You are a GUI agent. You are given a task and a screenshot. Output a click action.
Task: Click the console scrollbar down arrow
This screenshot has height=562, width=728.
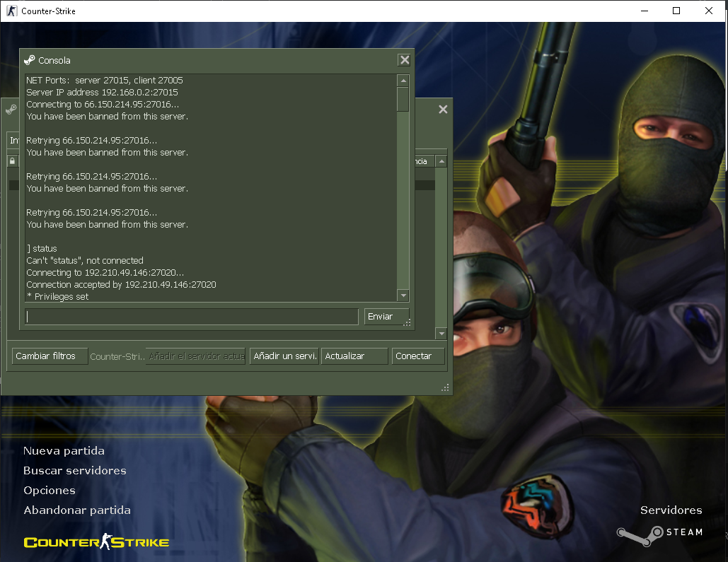click(403, 295)
